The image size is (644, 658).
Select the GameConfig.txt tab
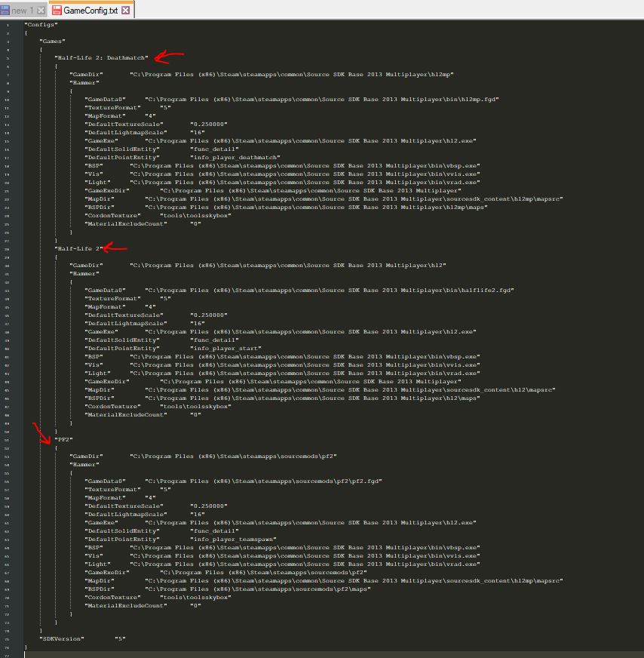pos(91,10)
